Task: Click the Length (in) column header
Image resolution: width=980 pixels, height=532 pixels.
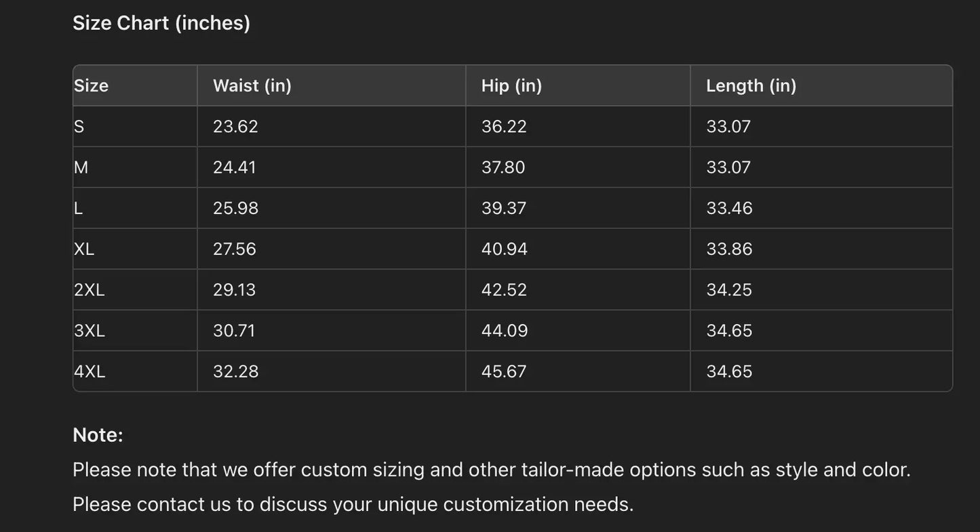Action: coord(751,86)
